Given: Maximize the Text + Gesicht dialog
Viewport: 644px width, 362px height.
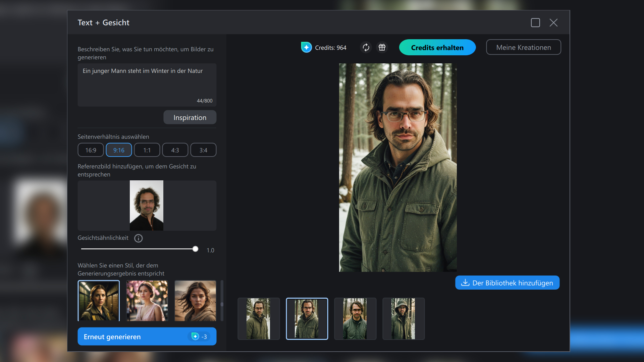Looking at the screenshot, I should click(x=535, y=23).
